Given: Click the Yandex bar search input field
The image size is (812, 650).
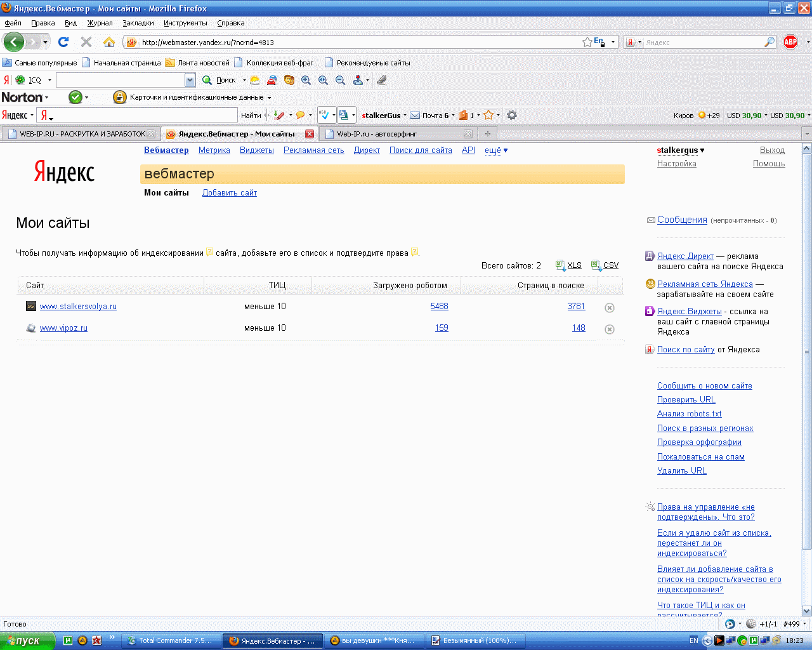Looking at the screenshot, I should click(x=143, y=115).
